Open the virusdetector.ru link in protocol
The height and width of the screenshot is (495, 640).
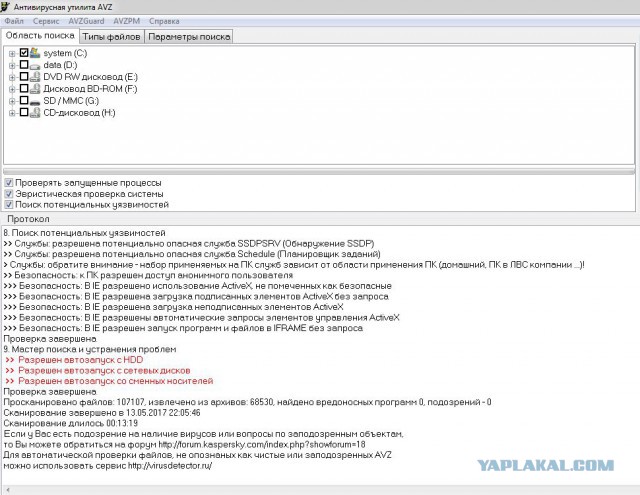170,466
